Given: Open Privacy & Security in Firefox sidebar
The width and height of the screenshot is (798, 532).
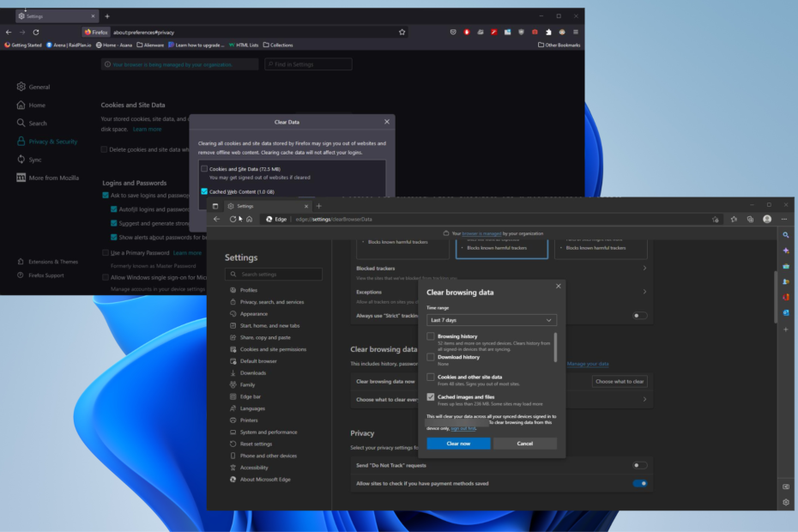Looking at the screenshot, I should click(52, 142).
